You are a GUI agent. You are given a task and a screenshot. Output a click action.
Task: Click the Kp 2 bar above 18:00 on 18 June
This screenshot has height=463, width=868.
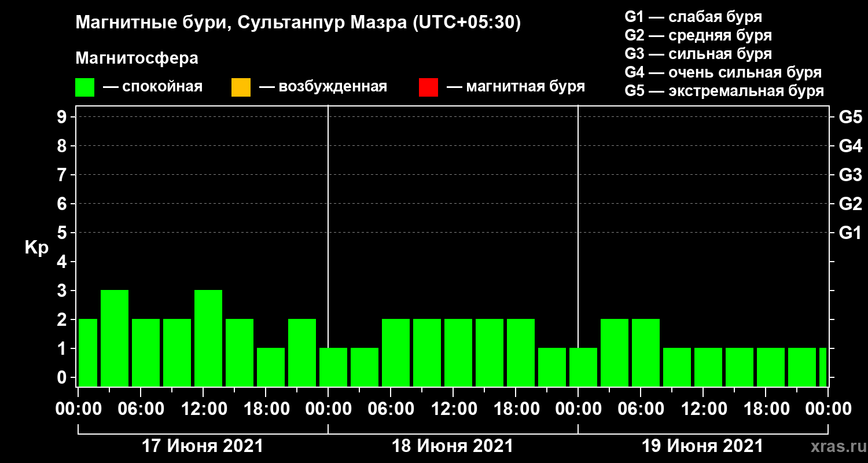click(x=521, y=352)
